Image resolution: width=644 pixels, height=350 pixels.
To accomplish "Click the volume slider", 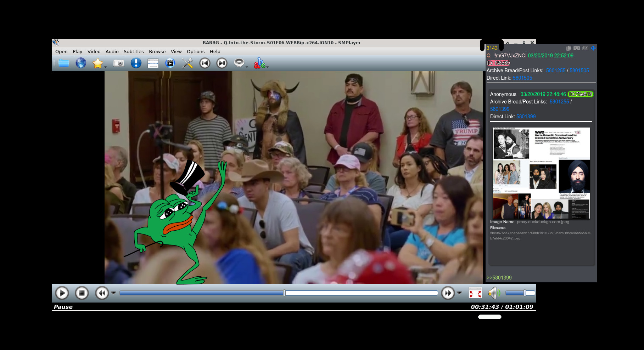I will click(520, 293).
